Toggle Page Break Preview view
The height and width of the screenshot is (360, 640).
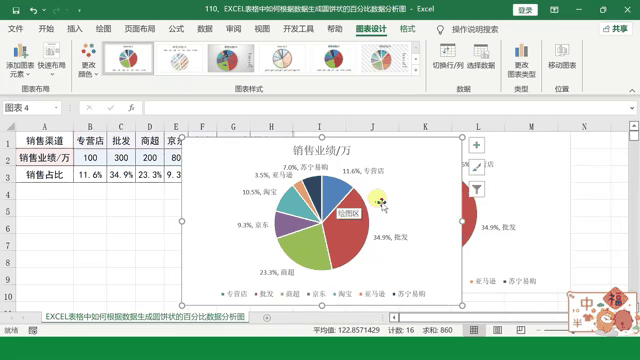520,330
